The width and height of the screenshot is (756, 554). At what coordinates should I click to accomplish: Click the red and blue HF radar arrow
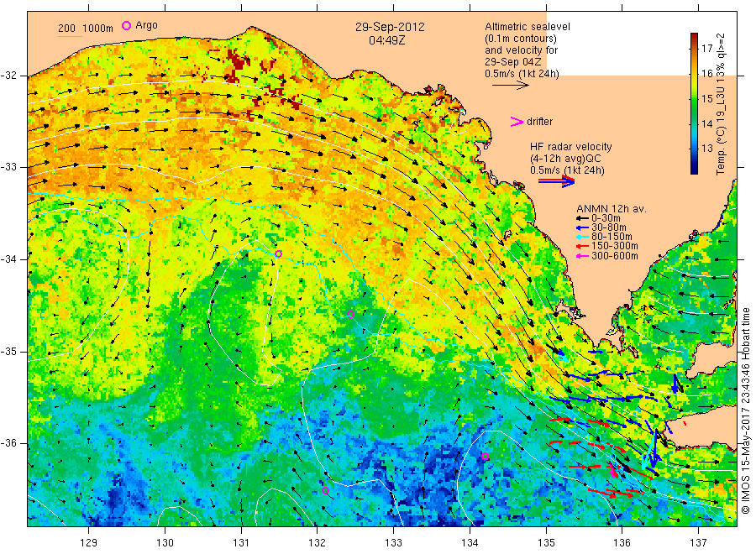click(x=556, y=181)
